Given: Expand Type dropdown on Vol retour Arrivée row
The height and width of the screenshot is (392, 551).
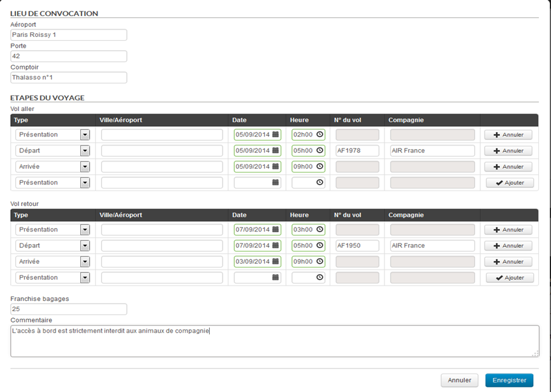Looking at the screenshot, I should coord(85,262).
